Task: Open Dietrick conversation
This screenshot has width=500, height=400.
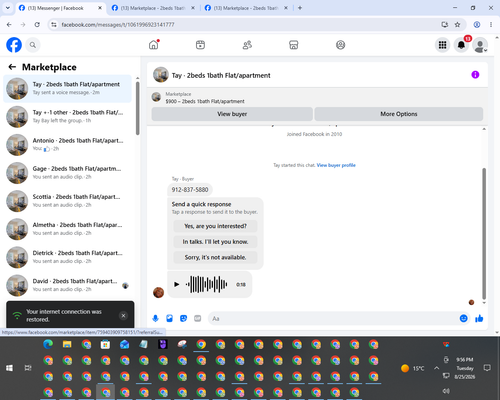Action: pyautogui.click(x=67, y=257)
